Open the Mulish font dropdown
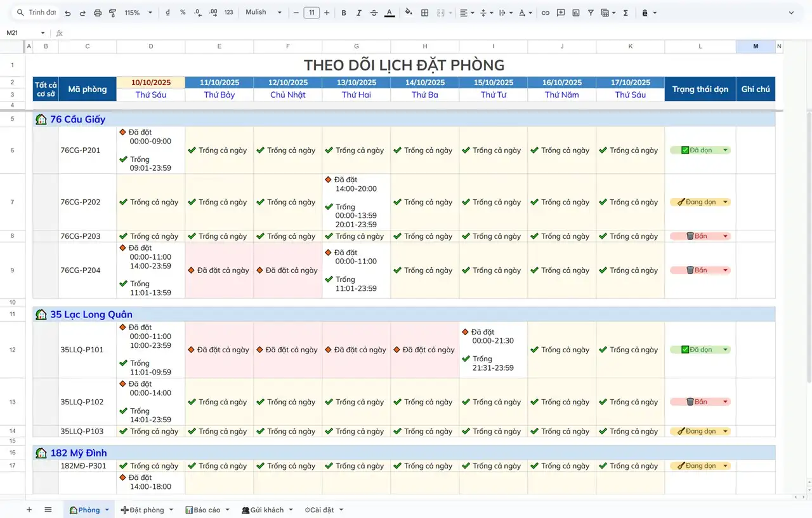 click(x=263, y=13)
